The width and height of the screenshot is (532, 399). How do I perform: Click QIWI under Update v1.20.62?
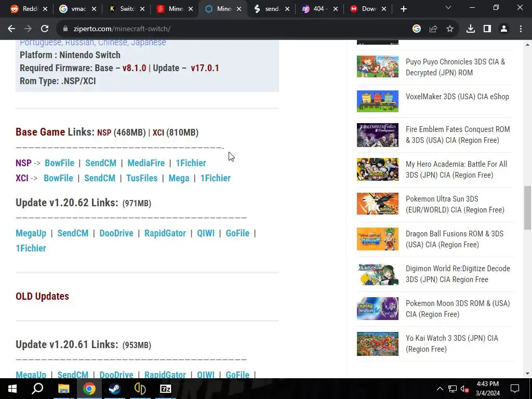pyautogui.click(x=206, y=233)
